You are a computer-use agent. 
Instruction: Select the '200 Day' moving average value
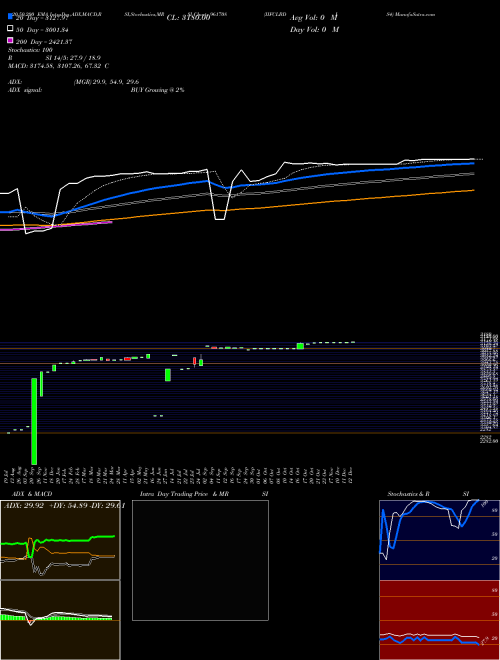[x=44, y=42]
